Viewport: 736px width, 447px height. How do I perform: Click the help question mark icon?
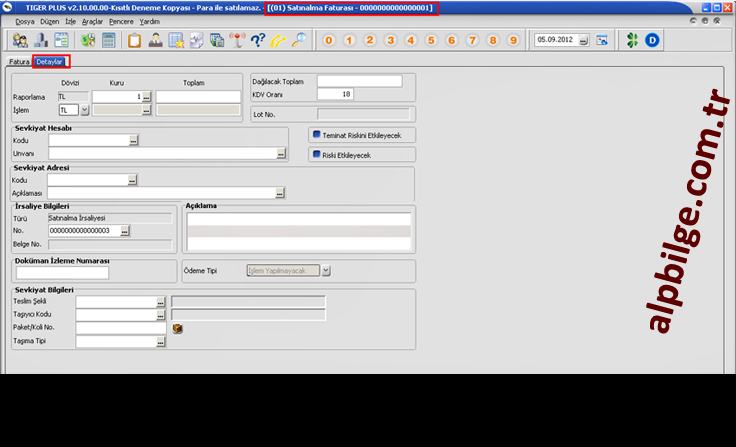pyautogui.click(x=257, y=41)
